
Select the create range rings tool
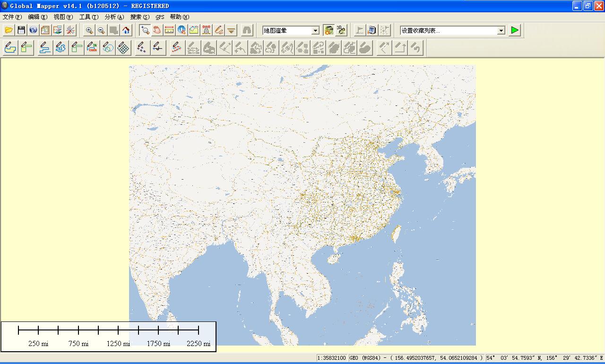(108, 48)
